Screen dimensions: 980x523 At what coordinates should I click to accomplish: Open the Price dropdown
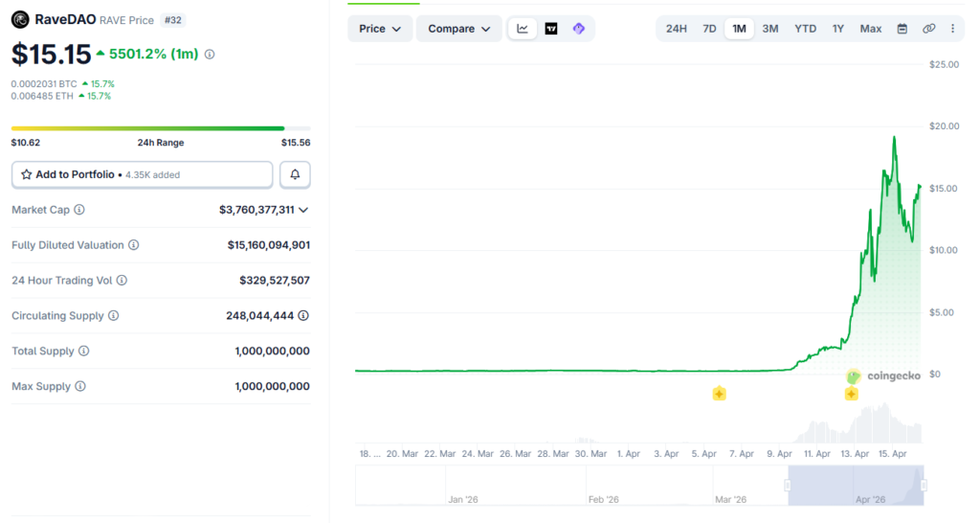click(x=379, y=29)
